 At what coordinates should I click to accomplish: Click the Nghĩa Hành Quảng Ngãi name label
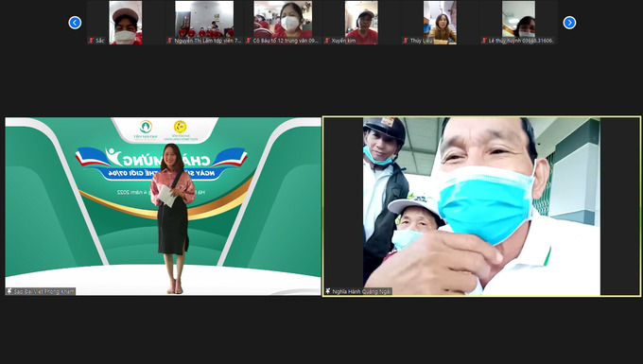pyautogui.click(x=361, y=291)
